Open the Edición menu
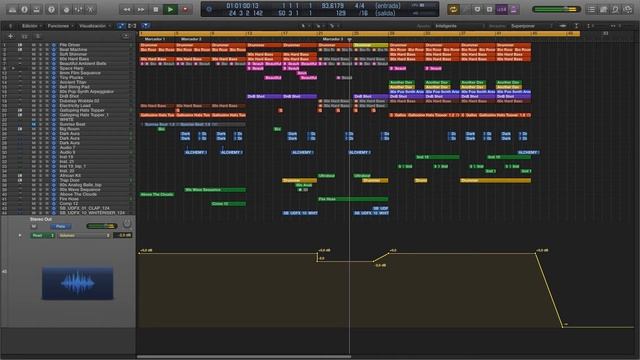 click(31, 26)
